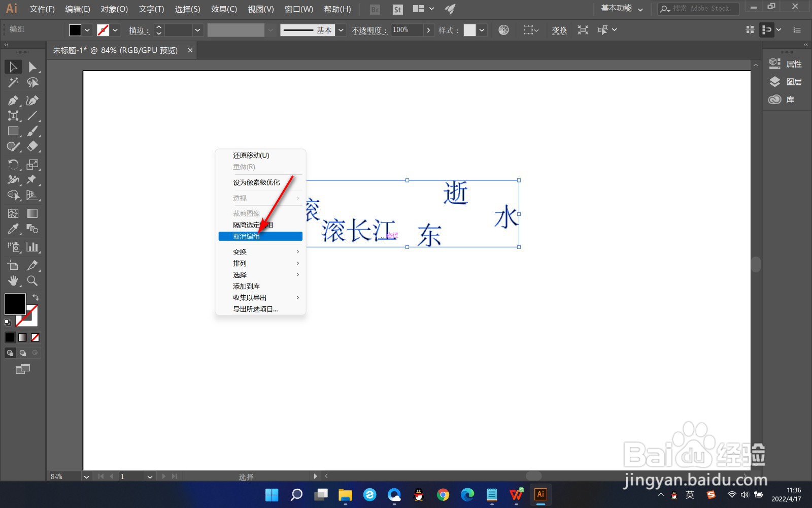Select the Eraser tool

[32, 146]
